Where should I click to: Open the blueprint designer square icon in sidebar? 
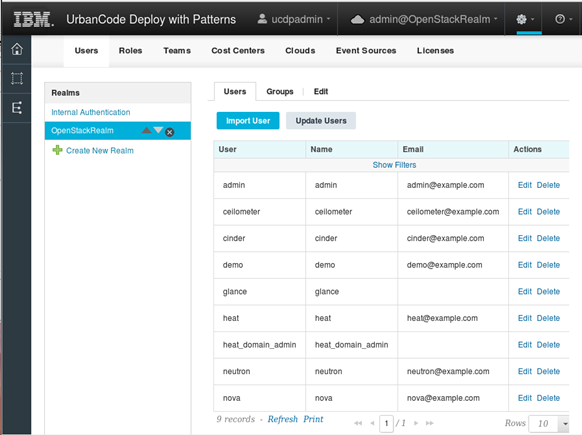[x=17, y=78]
